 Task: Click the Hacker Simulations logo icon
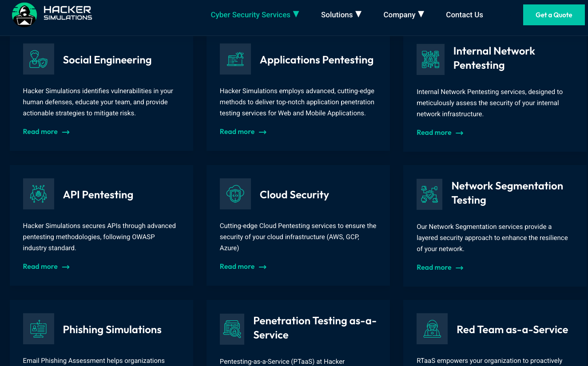click(24, 15)
